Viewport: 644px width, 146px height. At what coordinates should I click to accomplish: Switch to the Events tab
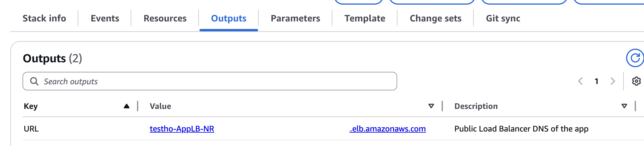tap(105, 18)
